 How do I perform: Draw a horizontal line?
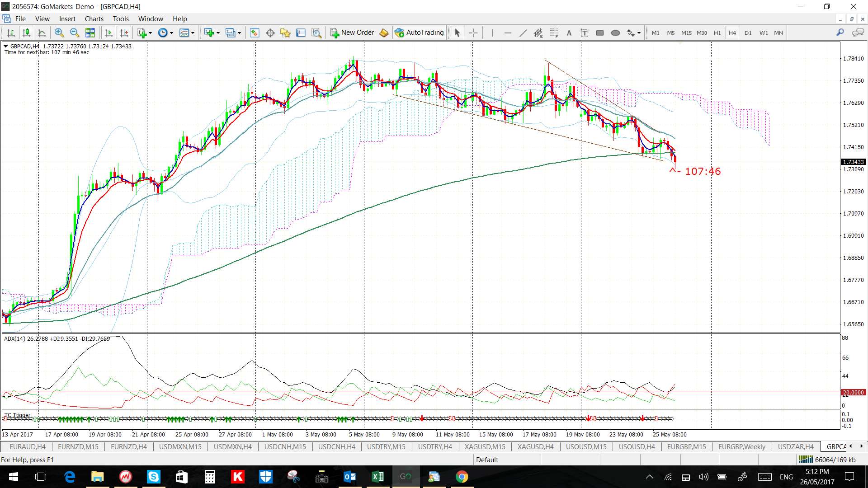coord(507,33)
